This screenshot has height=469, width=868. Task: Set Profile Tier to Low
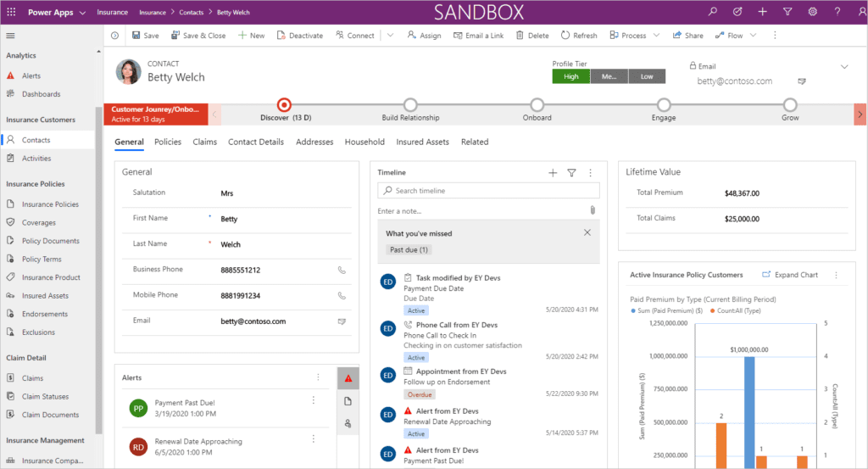click(647, 76)
